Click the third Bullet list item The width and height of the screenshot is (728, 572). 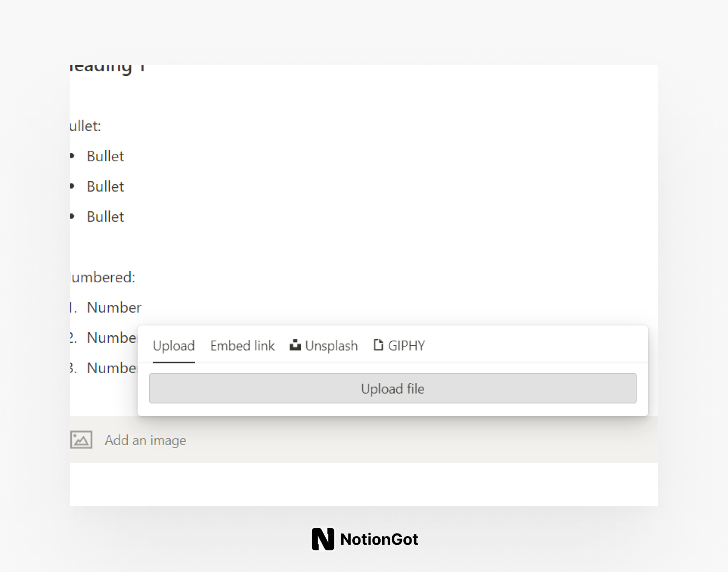105,217
